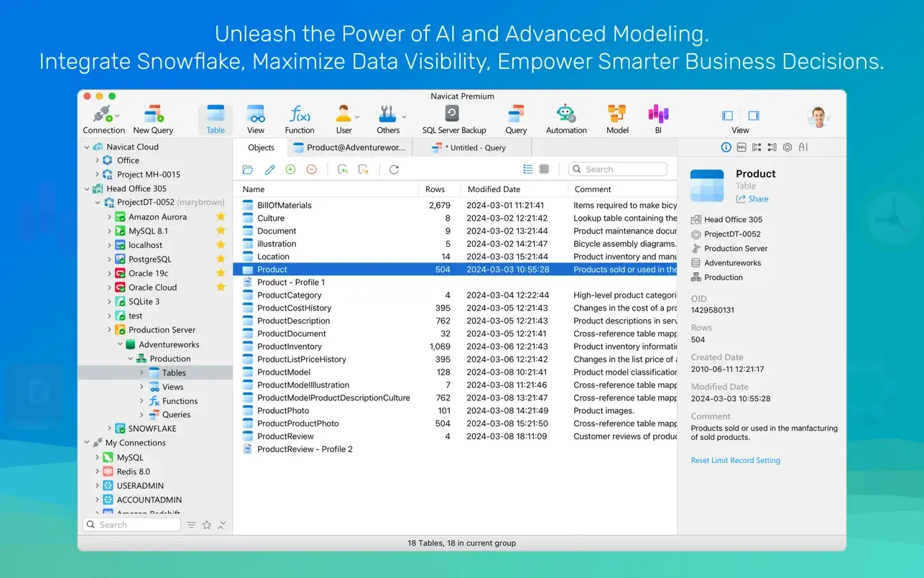
Task: Click the sidebar Search field
Action: click(x=131, y=525)
